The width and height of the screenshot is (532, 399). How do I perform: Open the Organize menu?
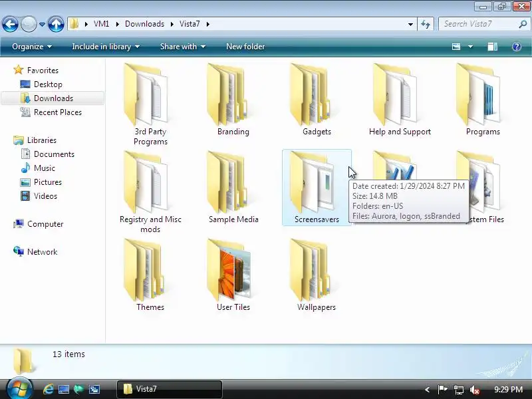point(32,47)
